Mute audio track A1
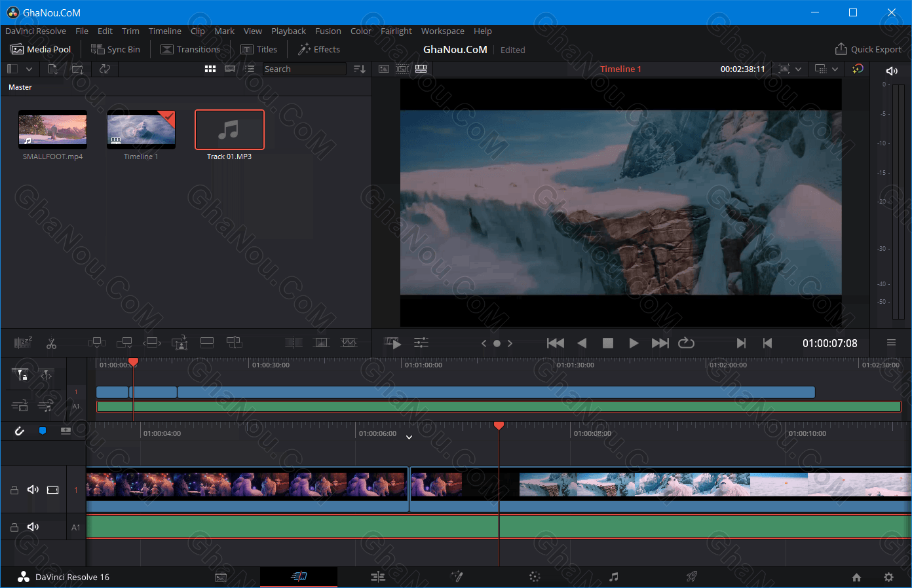Viewport: 912px width, 588px height. pyautogui.click(x=33, y=527)
